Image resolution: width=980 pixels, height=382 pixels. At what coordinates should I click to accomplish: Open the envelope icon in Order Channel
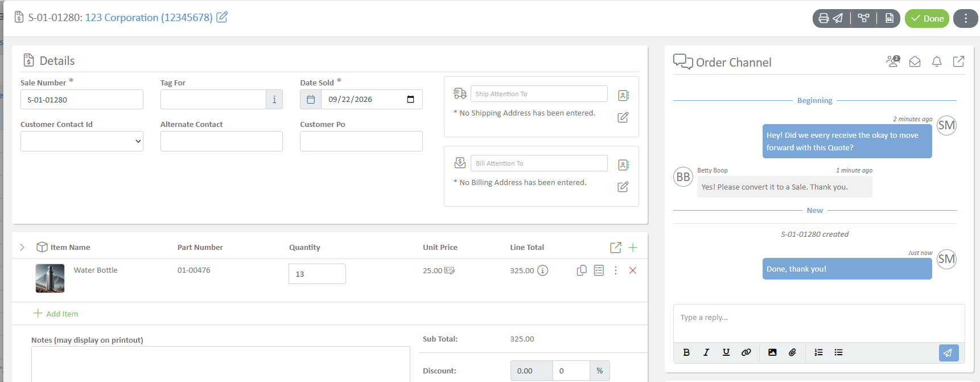(915, 61)
